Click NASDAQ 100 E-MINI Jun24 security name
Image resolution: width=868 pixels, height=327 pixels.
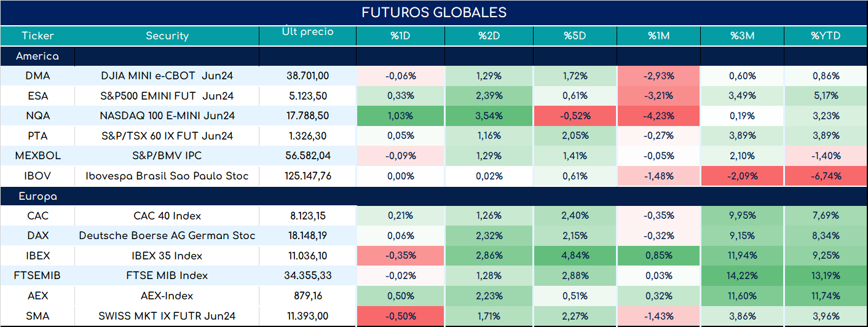(x=167, y=116)
